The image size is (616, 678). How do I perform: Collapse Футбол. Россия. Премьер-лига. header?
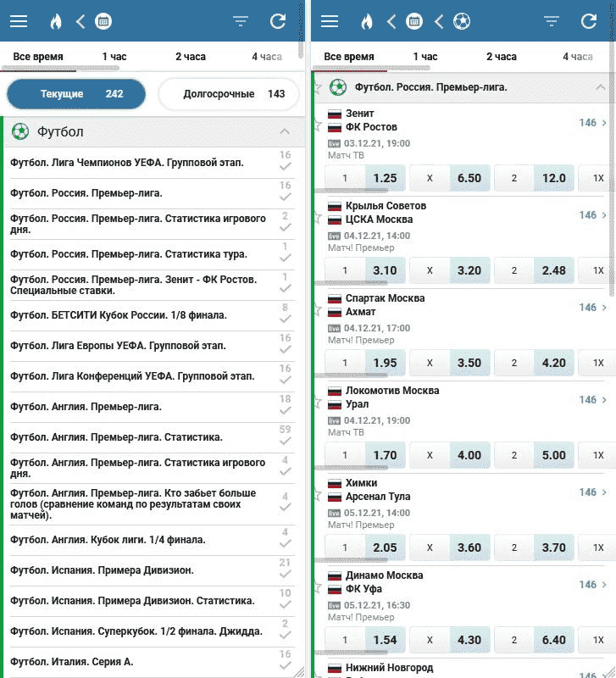point(601,87)
